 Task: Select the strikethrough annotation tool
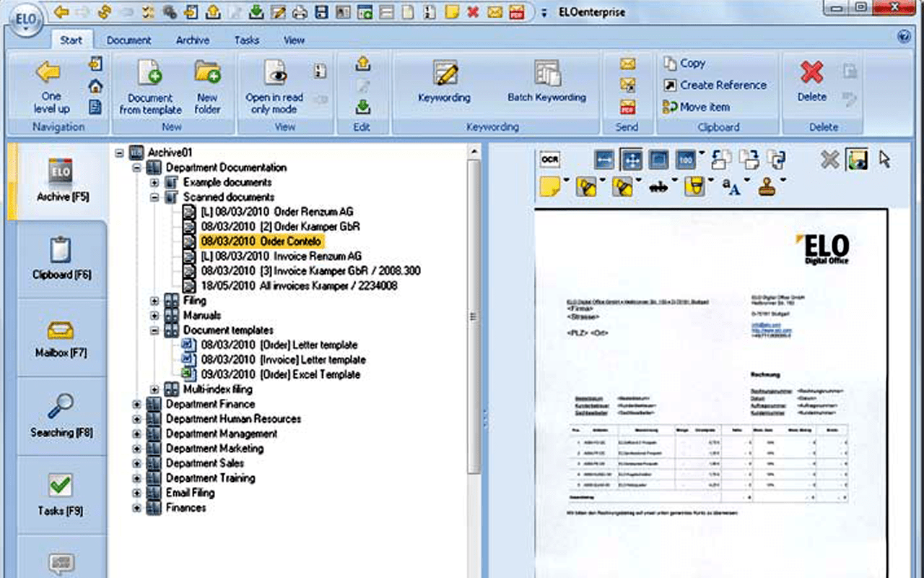659,187
